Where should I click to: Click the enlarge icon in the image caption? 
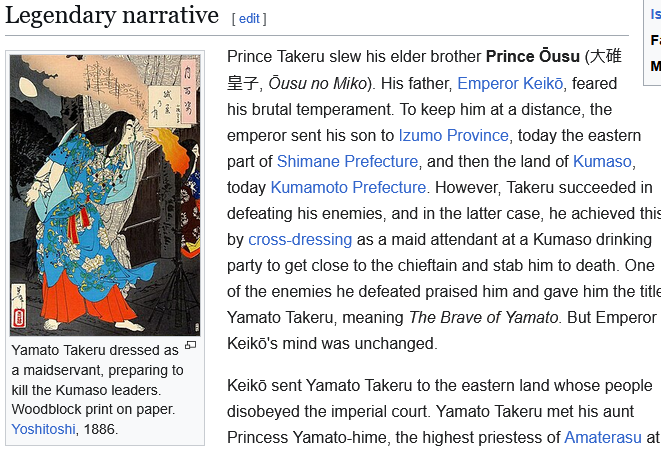click(191, 345)
